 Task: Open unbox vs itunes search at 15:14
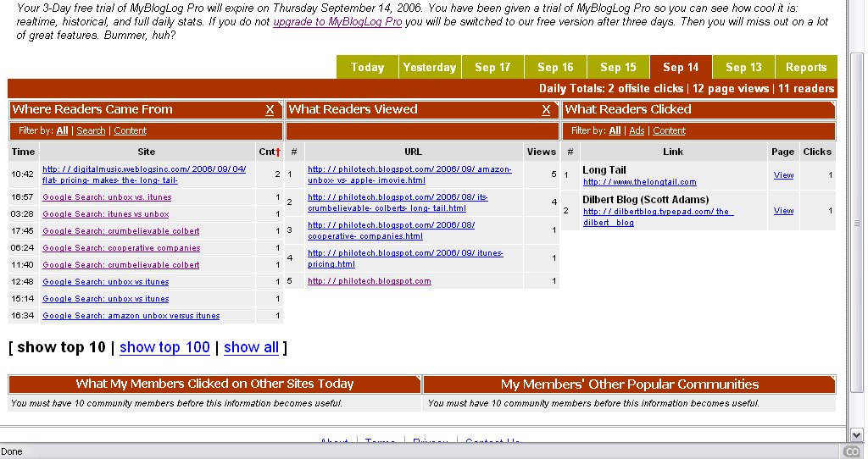(x=106, y=299)
